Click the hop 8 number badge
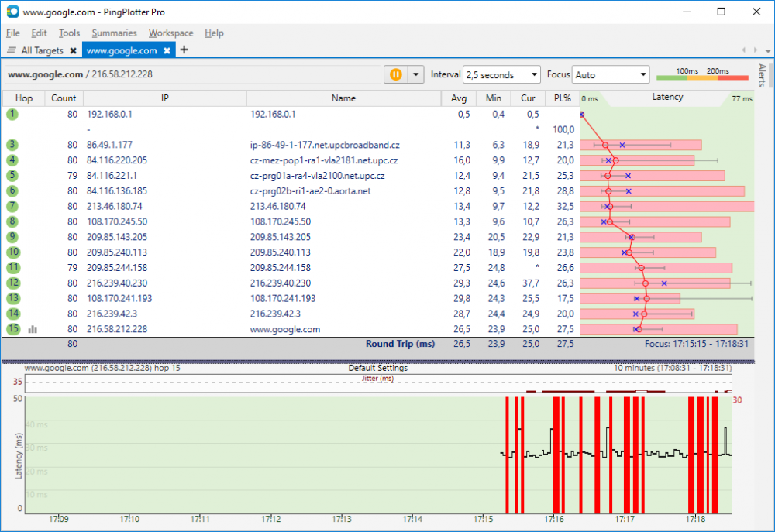This screenshot has height=532, width=775. tap(12, 221)
